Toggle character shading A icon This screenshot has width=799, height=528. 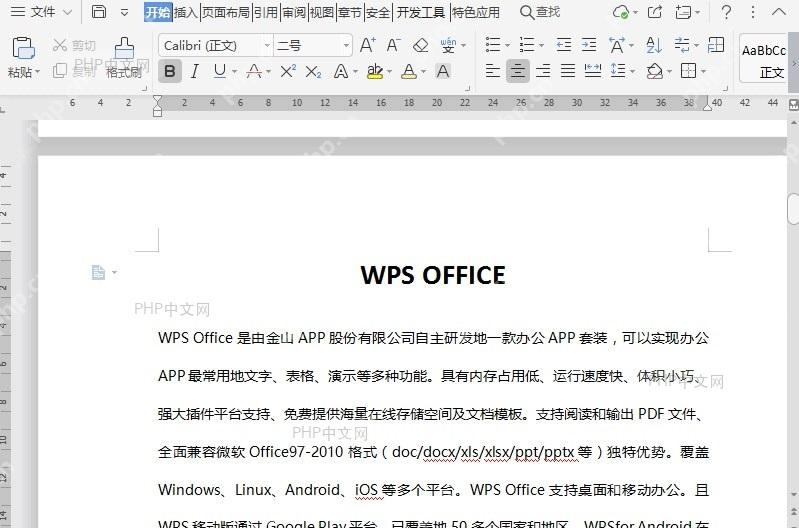(443, 71)
